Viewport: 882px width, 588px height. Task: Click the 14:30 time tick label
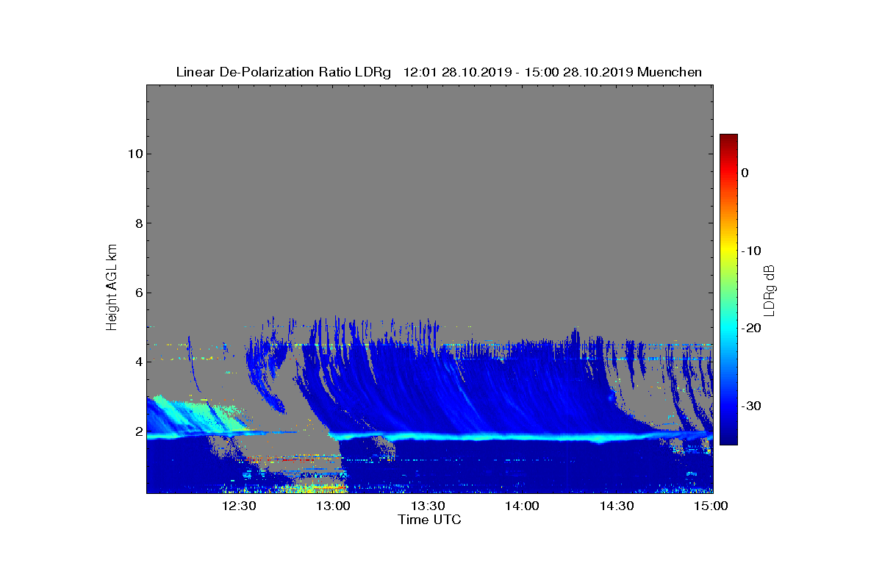click(x=617, y=506)
